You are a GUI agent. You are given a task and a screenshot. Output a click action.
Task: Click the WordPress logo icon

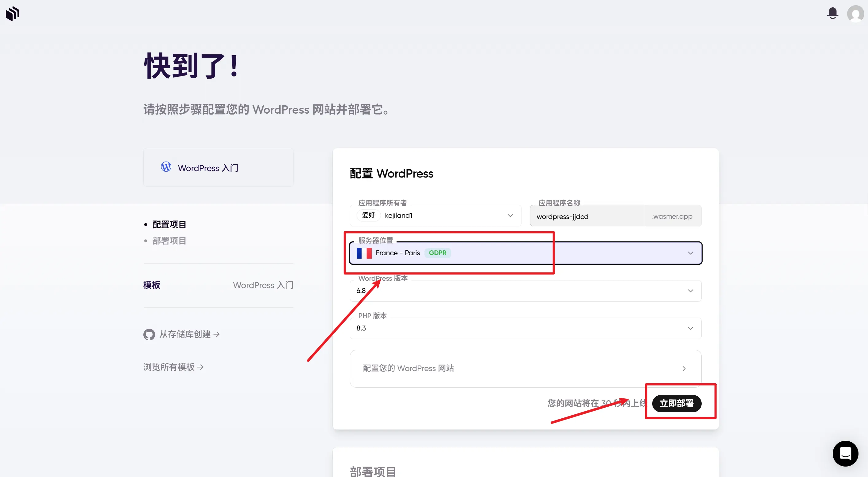(166, 167)
